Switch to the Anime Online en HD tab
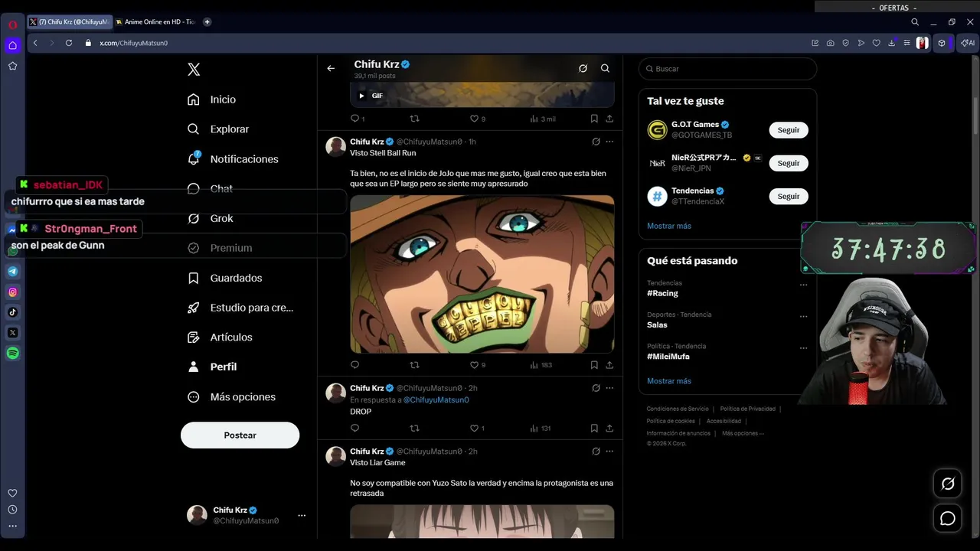 155,22
